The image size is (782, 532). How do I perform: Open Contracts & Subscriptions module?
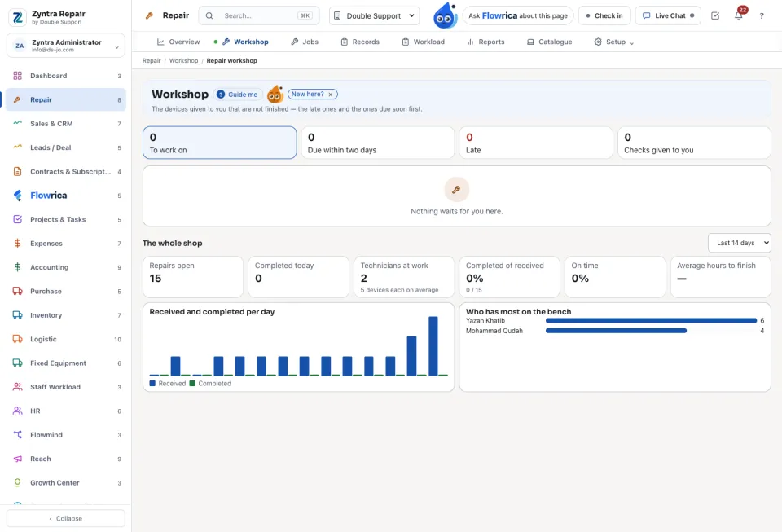[x=66, y=172]
